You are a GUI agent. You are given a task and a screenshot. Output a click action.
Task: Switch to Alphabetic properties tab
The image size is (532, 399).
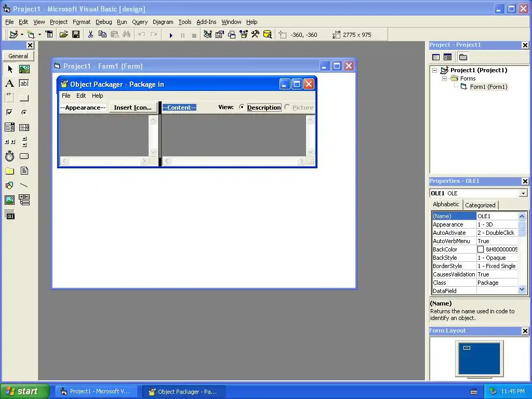pyautogui.click(x=446, y=204)
